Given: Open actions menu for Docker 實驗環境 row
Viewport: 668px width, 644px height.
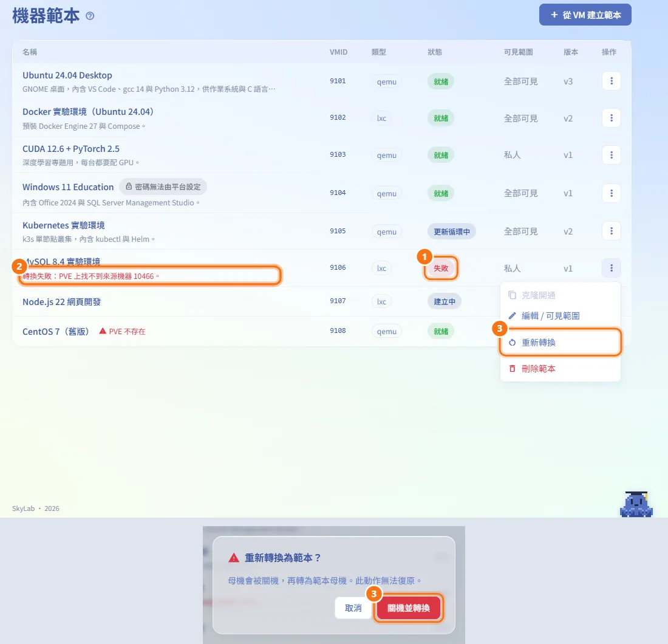Looking at the screenshot, I should coord(612,118).
